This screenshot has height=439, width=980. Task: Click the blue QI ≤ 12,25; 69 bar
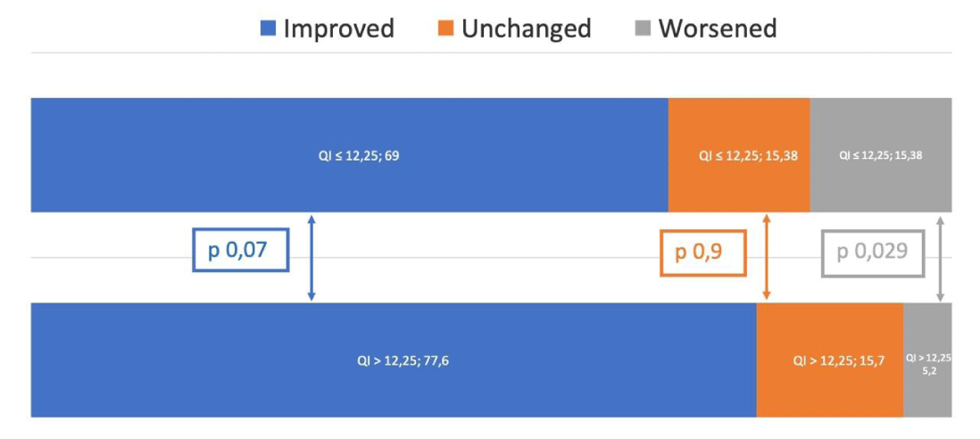point(349,155)
